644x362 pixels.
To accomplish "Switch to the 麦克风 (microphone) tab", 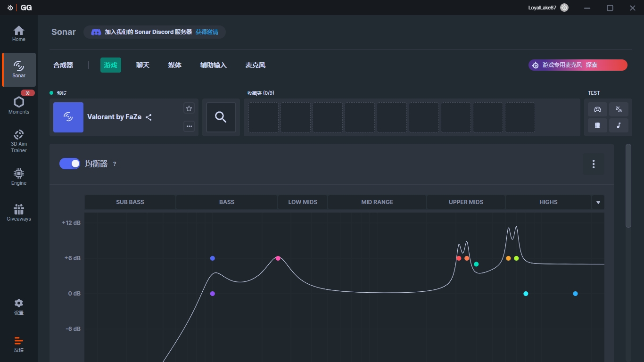I will coord(256,65).
